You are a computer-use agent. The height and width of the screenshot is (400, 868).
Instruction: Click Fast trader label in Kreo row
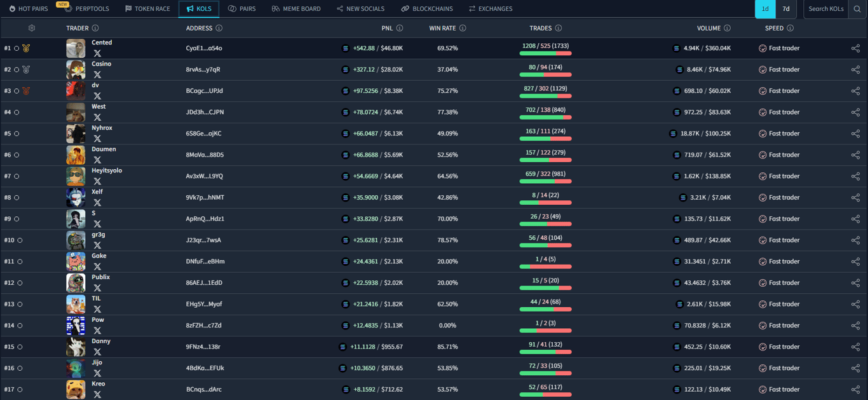[x=784, y=389]
